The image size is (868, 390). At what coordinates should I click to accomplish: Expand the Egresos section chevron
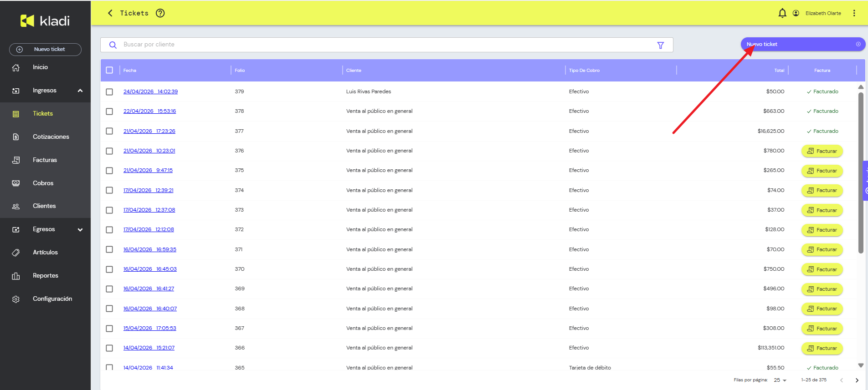pyautogui.click(x=80, y=230)
